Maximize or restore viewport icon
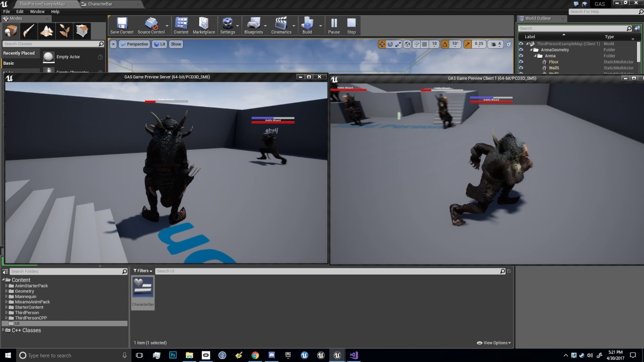The image size is (644, 362). coord(509,44)
